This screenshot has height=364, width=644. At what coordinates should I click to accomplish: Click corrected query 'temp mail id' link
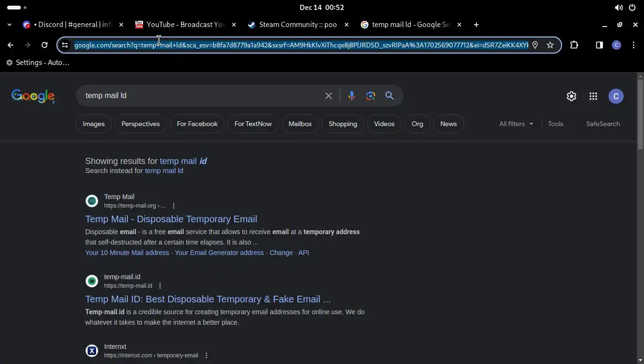point(183,161)
